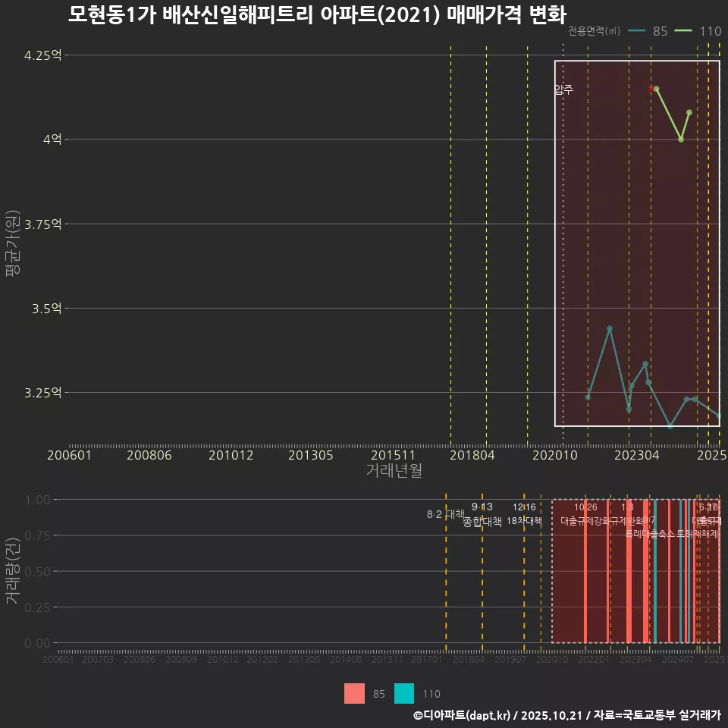The image size is (728, 728).
Task: Click the 9·13 종합대책 annotation marker
Action: [x=482, y=516]
